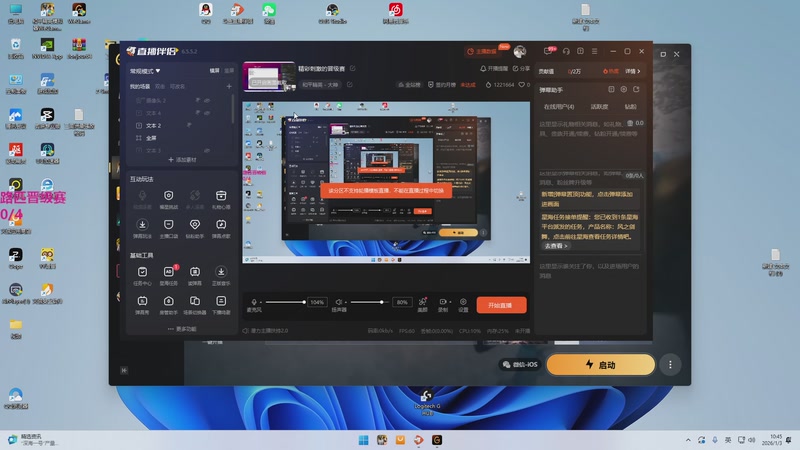800x450 pixels.
Task: Open the 房管助手 room manager tool
Action: 169,305
